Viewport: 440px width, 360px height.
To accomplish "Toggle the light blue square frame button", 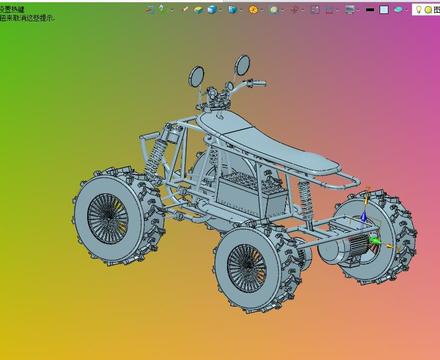I will click(x=384, y=10).
